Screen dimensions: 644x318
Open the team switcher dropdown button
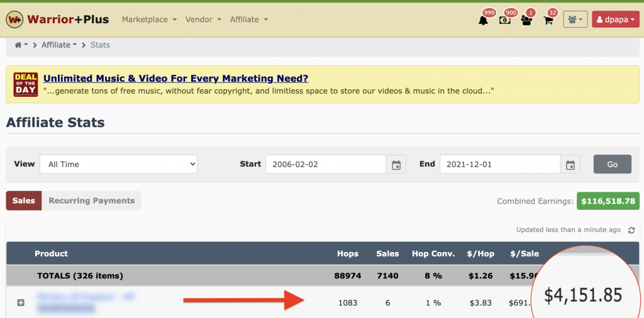coord(575,19)
